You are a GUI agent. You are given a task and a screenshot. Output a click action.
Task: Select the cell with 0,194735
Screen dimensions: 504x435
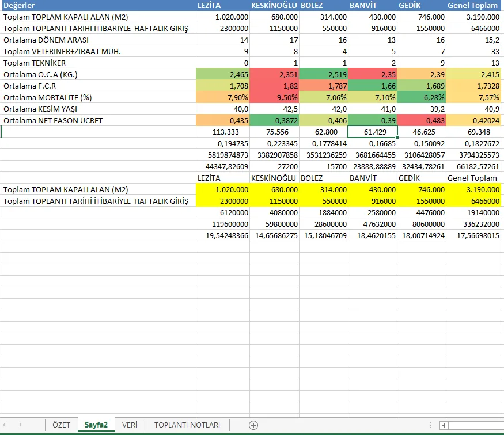tap(223, 143)
